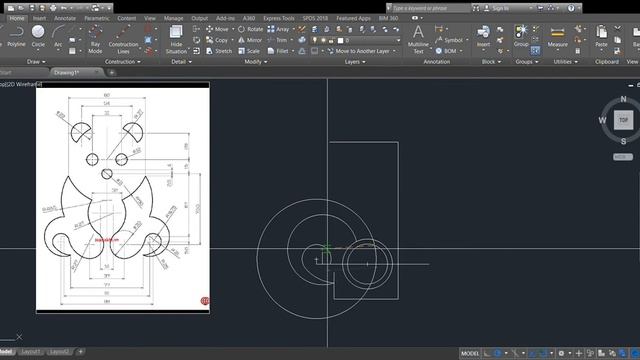This screenshot has height=360, width=640.
Task: Click the Hide Situation tool
Action: click(x=176, y=40)
